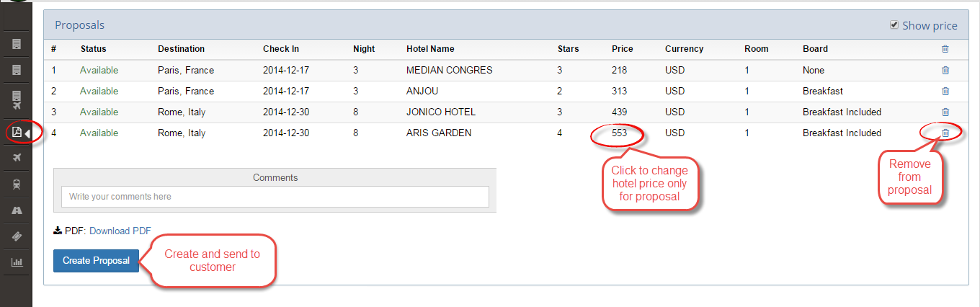This screenshot has width=980, height=307.
Task: Open the flights airplane sidebar icon
Action: pyautogui.click(x=17, y=158)
